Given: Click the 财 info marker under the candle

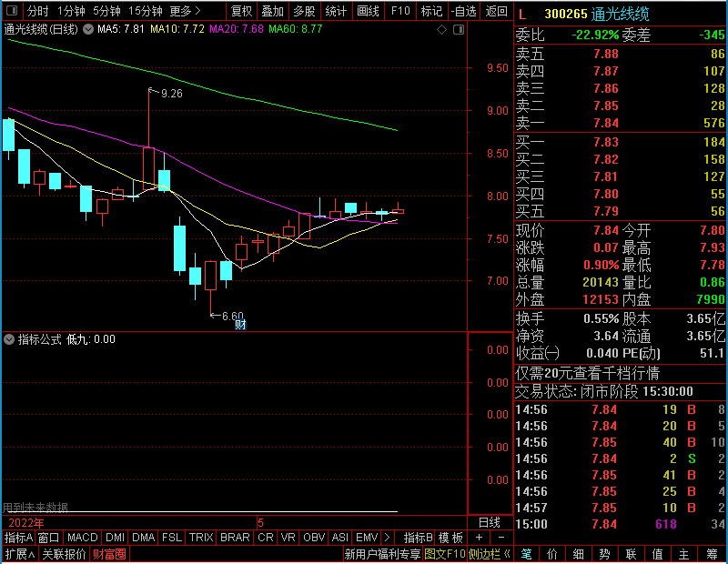Looking at the screenshot, I should [240, 325].
